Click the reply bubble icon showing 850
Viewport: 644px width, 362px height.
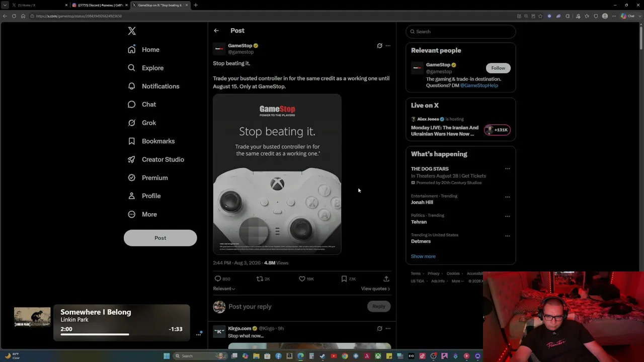218,279
